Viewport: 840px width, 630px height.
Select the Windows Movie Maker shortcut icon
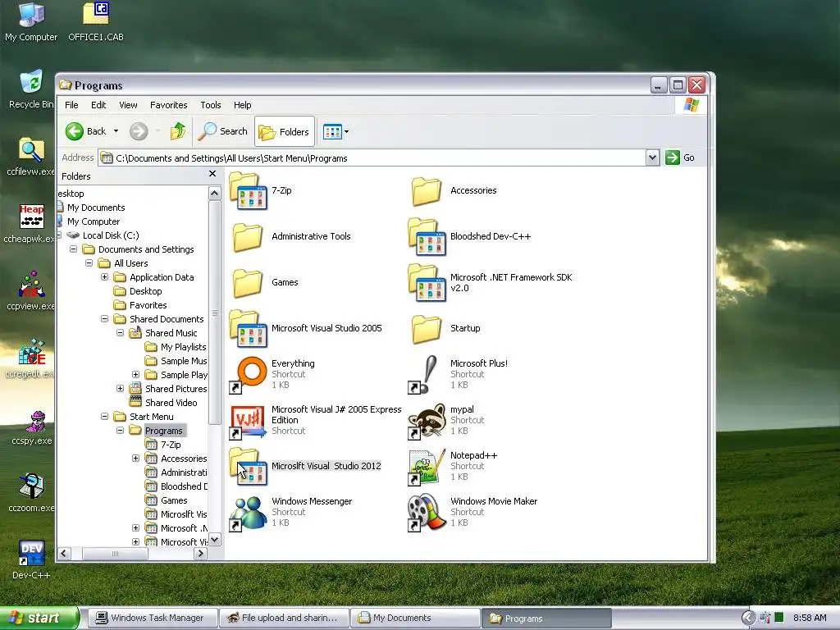coord(427,513)
